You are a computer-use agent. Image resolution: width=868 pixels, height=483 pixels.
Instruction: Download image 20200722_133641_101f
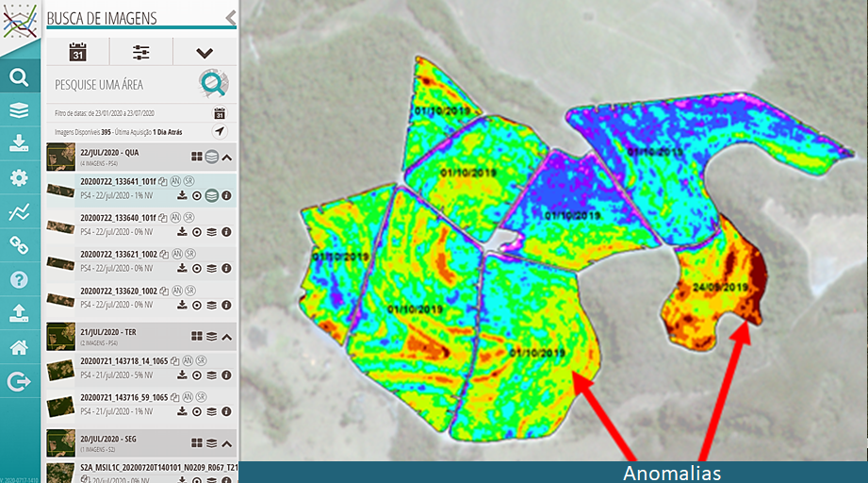182,196
